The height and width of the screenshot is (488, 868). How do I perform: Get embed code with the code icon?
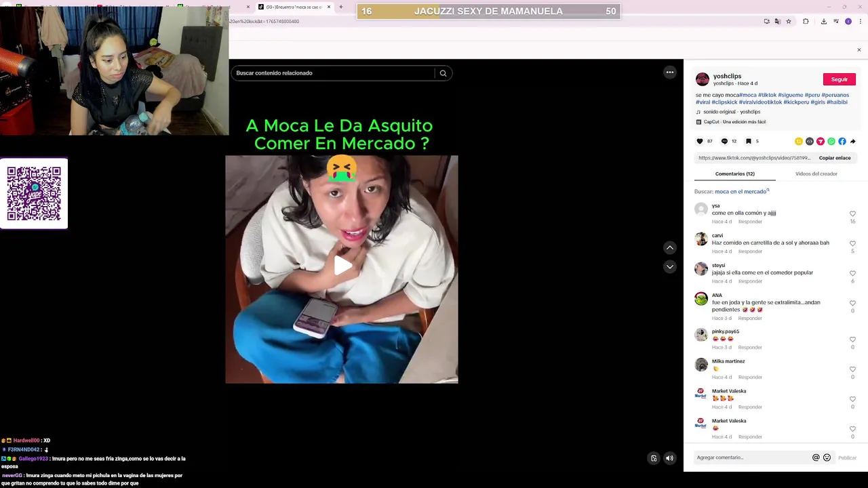point(810,142)
